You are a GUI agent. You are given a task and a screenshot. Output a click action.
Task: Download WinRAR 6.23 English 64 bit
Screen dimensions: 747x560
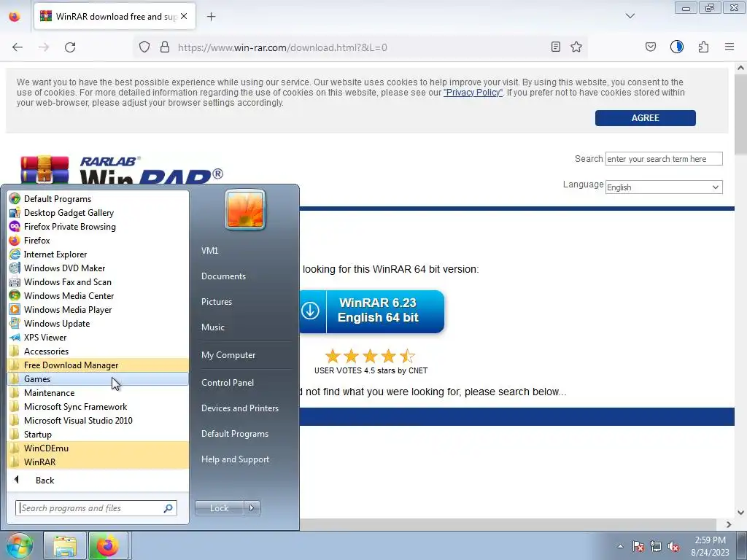click(x=371, y=311)
